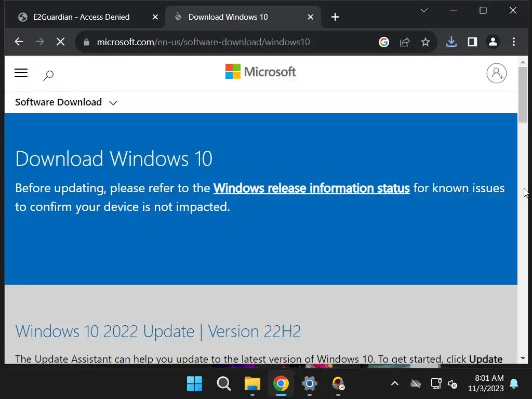
Task: Open the Chrome profile avatar
Action: [x=493, y=42]
